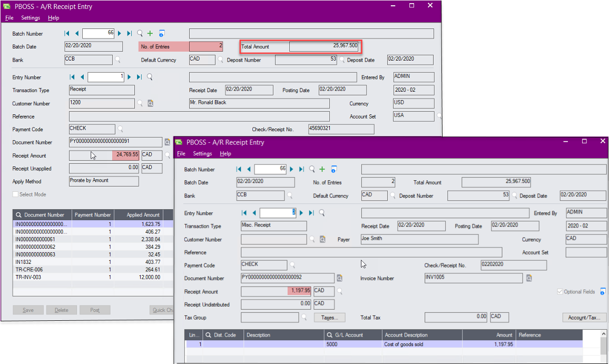Click Batch Number field in front window
The width and height of the screenshot is (609, 364).
[271, 170]
